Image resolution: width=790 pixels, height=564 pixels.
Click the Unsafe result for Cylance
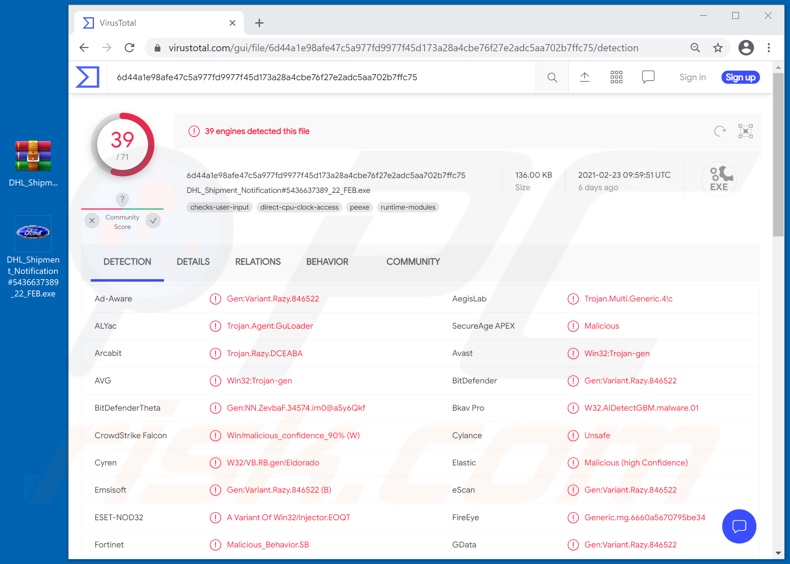coord(597,435)
